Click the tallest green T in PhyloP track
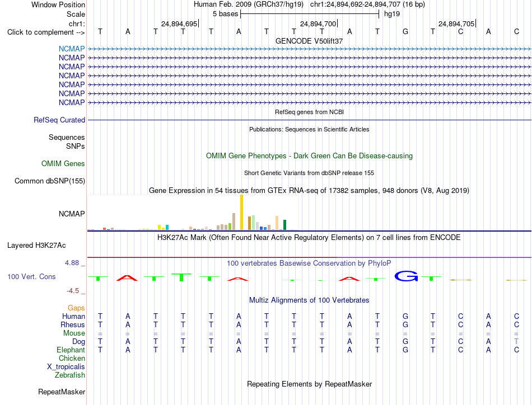Viewport: 532px width, 405px height. click(x=181, y=277)
